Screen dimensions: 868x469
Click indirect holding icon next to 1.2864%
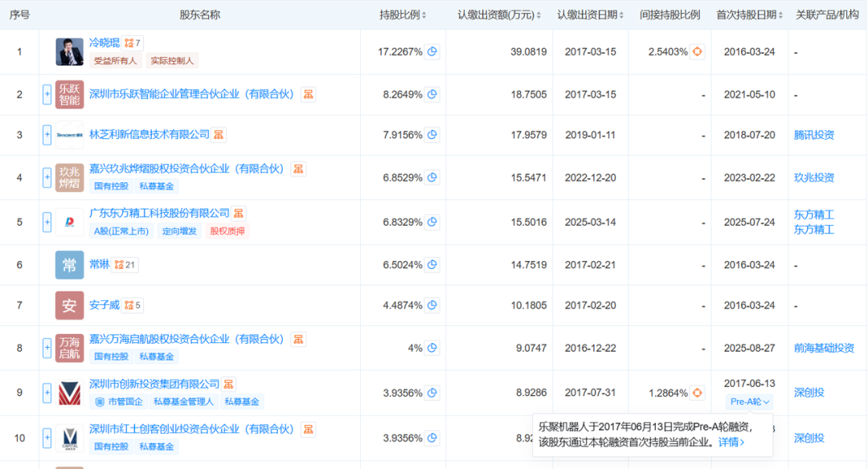coord(698,393)
